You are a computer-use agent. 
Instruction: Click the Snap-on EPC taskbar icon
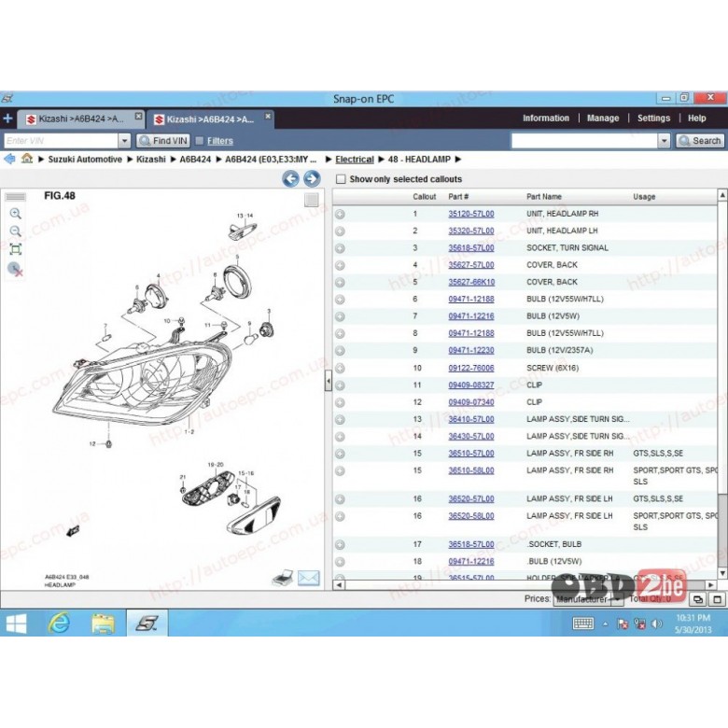(147, 623)
